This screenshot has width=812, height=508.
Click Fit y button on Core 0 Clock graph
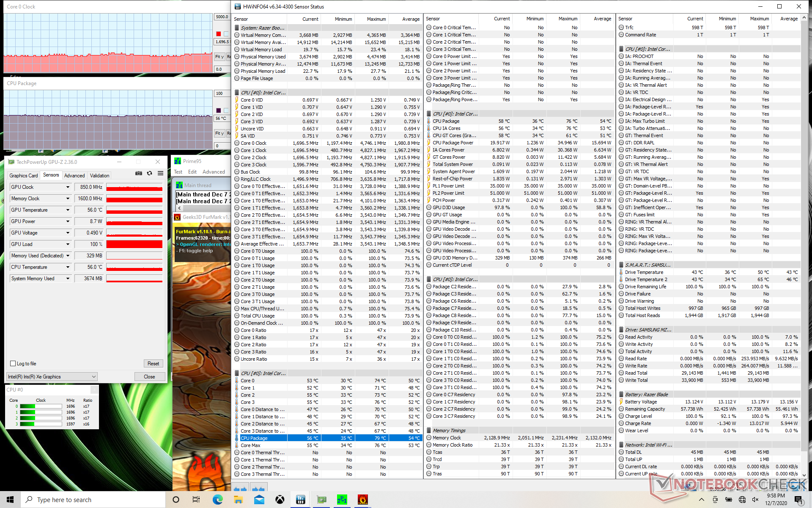[x=219, y=57]
